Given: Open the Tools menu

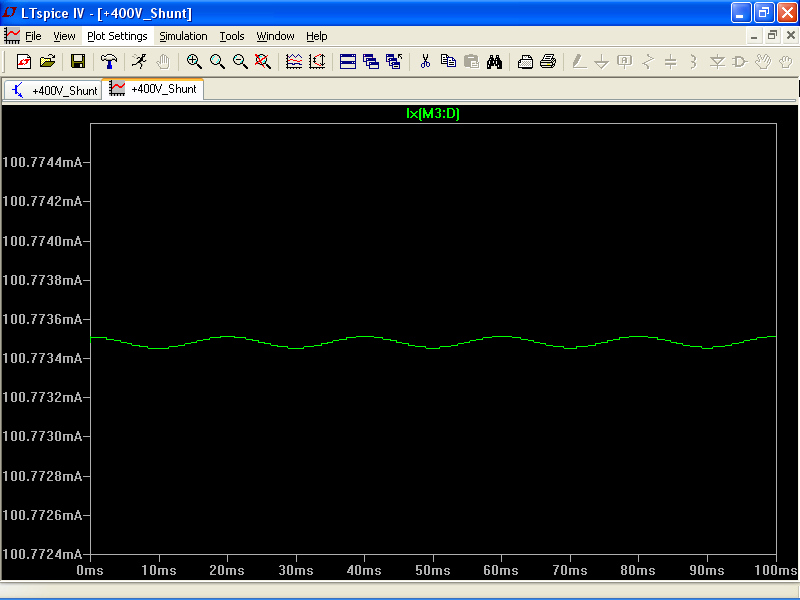Looking at the screenshot, I should (232, 36).
